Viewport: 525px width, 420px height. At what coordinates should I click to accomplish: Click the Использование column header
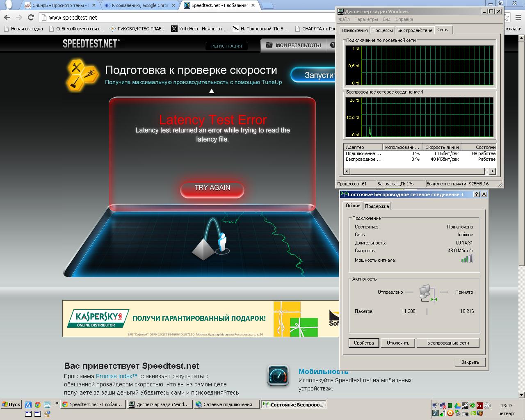[402, 147]
